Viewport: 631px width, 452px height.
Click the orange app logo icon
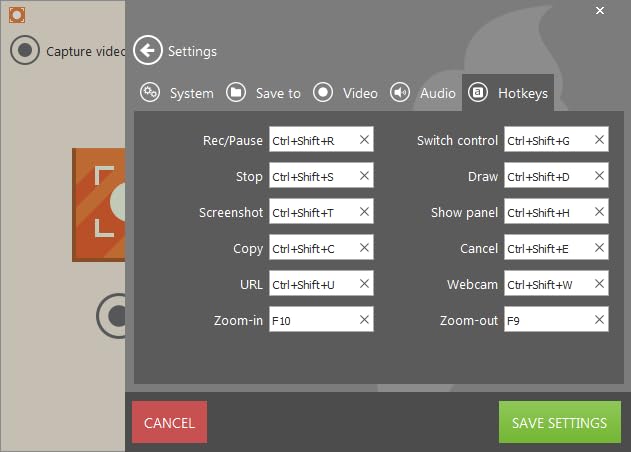pos(17,15)
